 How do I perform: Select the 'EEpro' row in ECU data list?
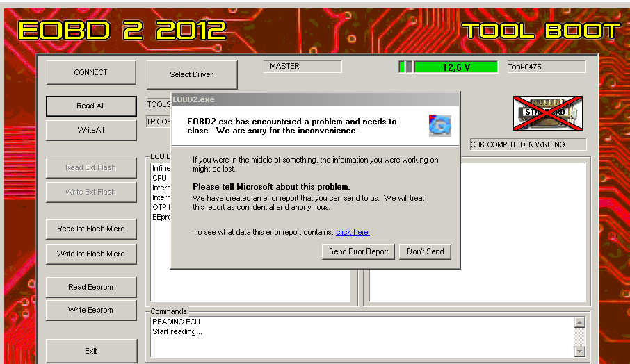click(161, 217)
